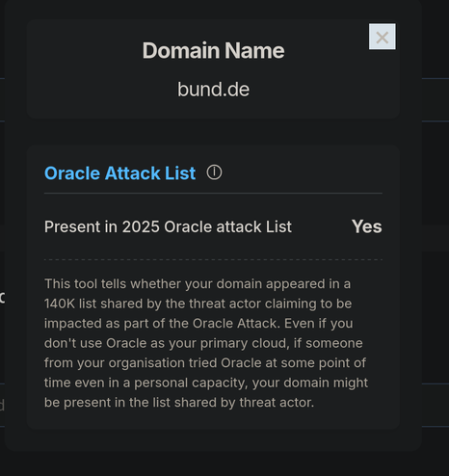Screen dimensions: 449x476
Task: Click the tool description paragraph
Action: click(206, 343)
